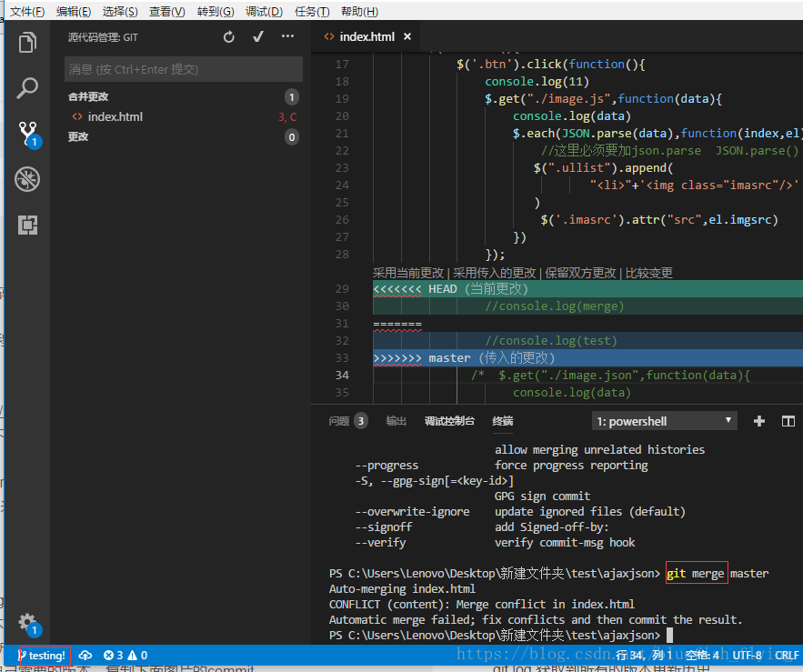803x672 pixels.
Task: Open the 查看(V) menu
Action: [x=167, y=11]
